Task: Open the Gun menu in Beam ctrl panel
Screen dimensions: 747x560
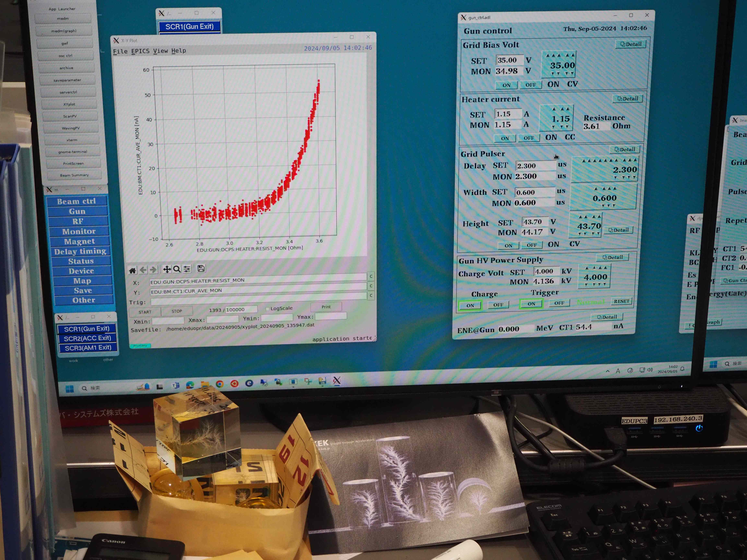Action: tap(77, 212)
